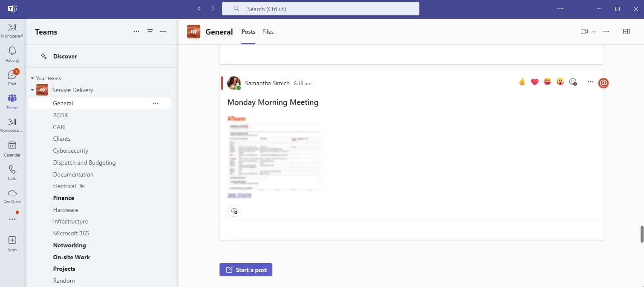644x287 pixels.
Task: Open the CARL channel
Action: click(x=60, y=127)
